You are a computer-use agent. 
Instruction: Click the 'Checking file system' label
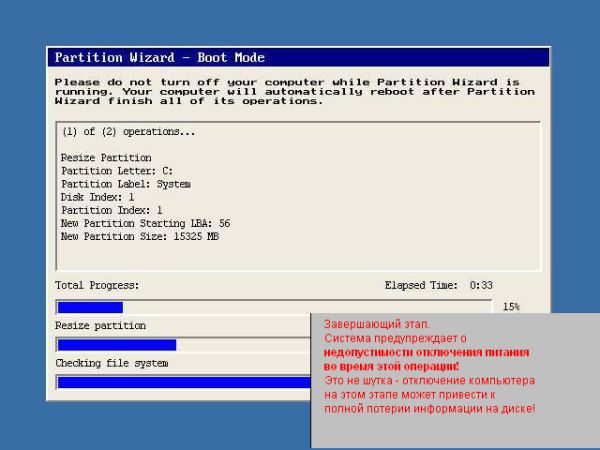pos(112,363)
